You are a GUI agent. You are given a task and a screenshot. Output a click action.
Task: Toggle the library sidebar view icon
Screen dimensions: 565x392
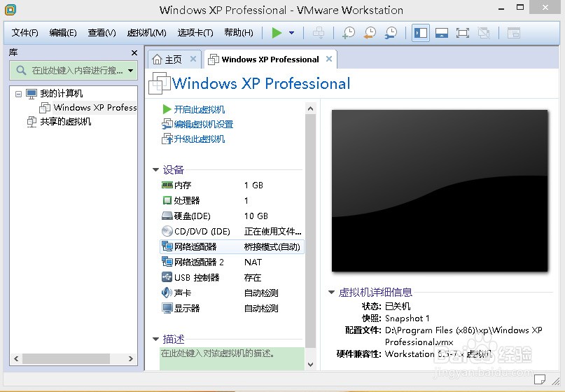421,33
